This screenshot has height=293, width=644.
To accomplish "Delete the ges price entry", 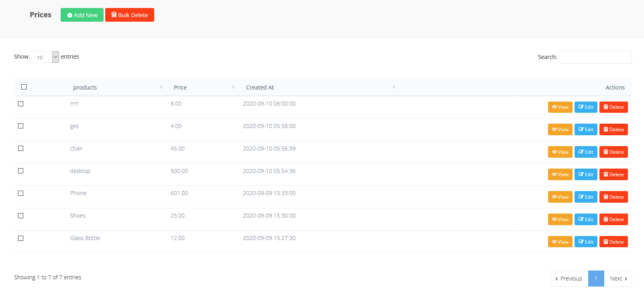I will [x=613, y=130].
